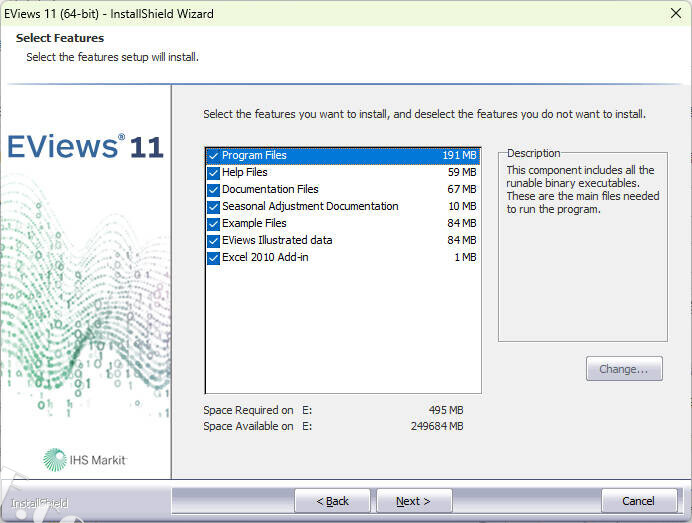Click the EViews 11 logo
692x523 pixels.
85,147
